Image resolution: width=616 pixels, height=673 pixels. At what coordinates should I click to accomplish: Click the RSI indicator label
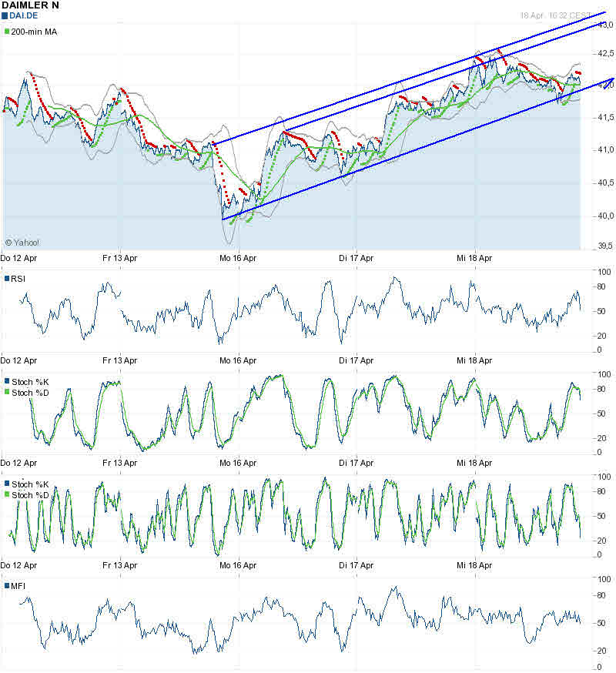point(18,279)
